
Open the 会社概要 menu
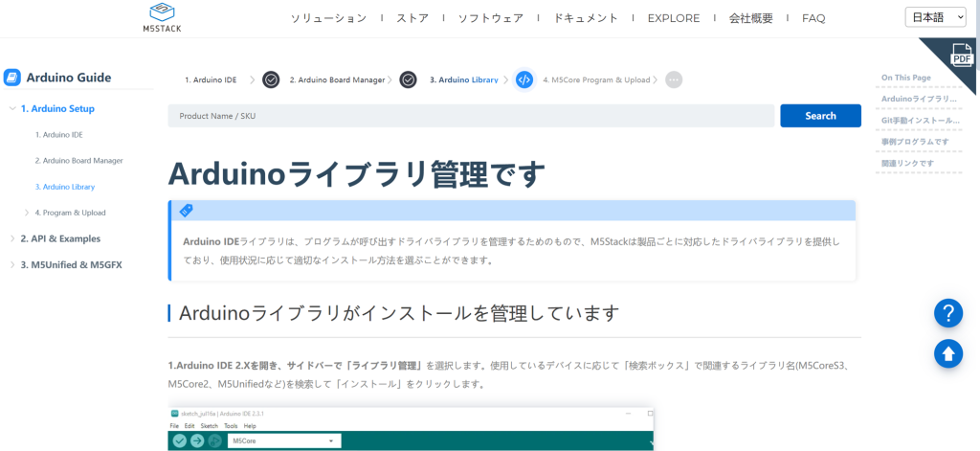pos(750,18)
